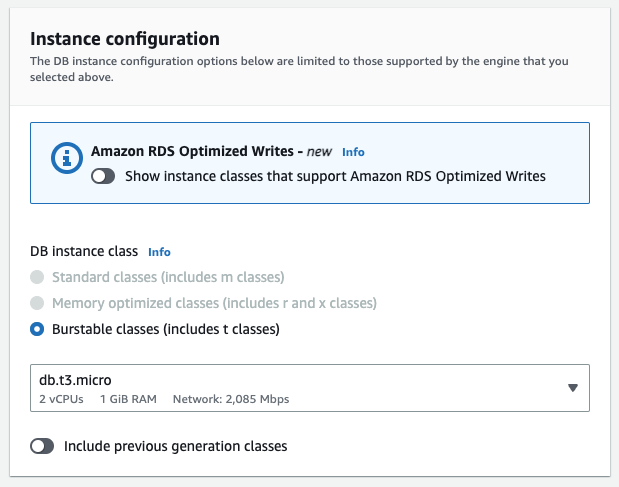This screenshot has width=619, height=487.
Task: Select Standard classes radio button
Action: (x=37, y=277)
